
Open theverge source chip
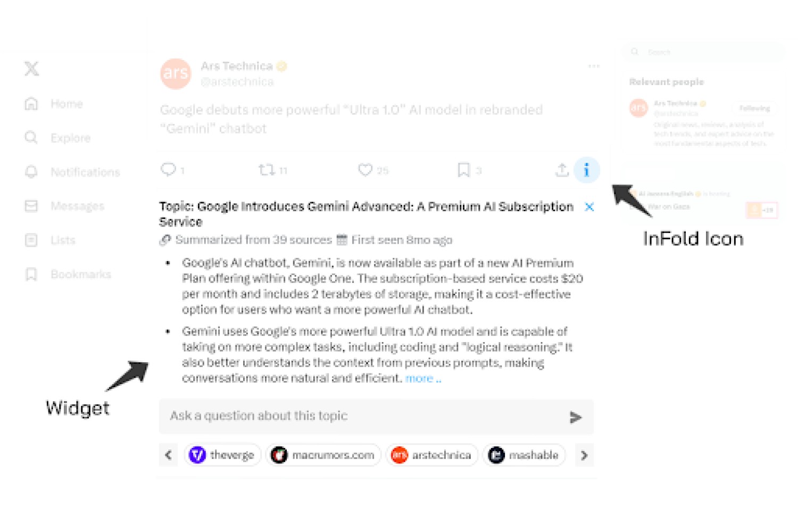coord(222,455)
